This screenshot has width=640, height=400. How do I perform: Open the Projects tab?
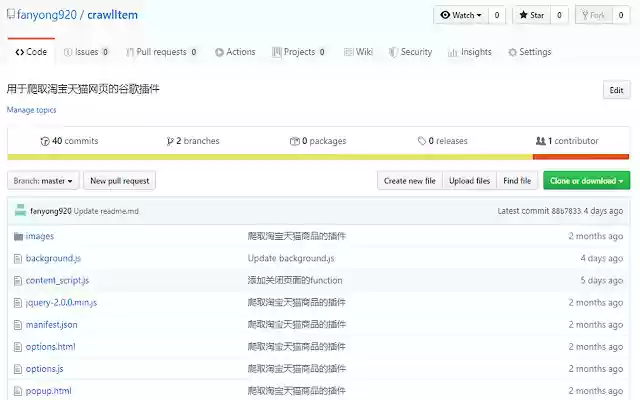coord(298,52)
